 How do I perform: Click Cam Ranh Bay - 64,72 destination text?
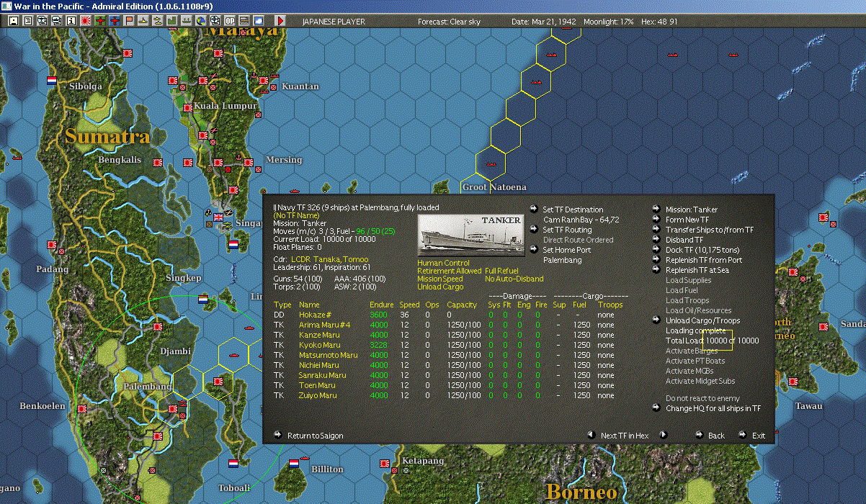pyautogui.click(x=581, y=220)
